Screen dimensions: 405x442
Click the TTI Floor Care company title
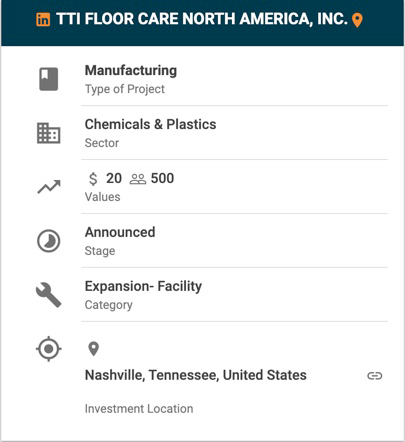pyautogui.click(x=202, y=19)
